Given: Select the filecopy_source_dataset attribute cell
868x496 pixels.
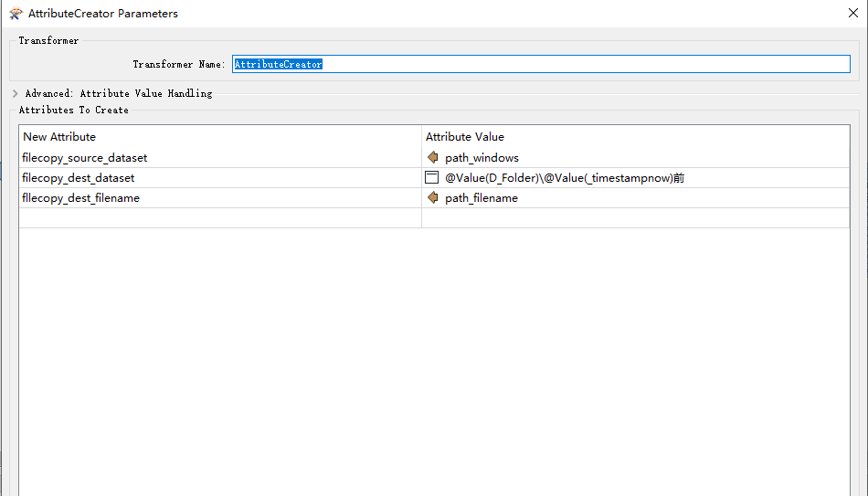Looking at the screenshot, I should coord(220,158).
